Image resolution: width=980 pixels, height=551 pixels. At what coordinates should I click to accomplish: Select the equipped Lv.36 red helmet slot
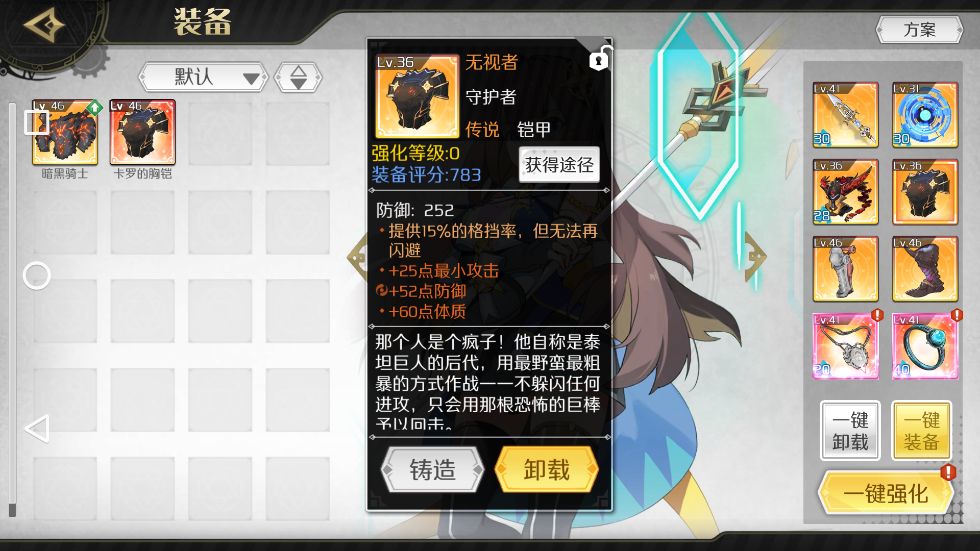coord(845,192)
